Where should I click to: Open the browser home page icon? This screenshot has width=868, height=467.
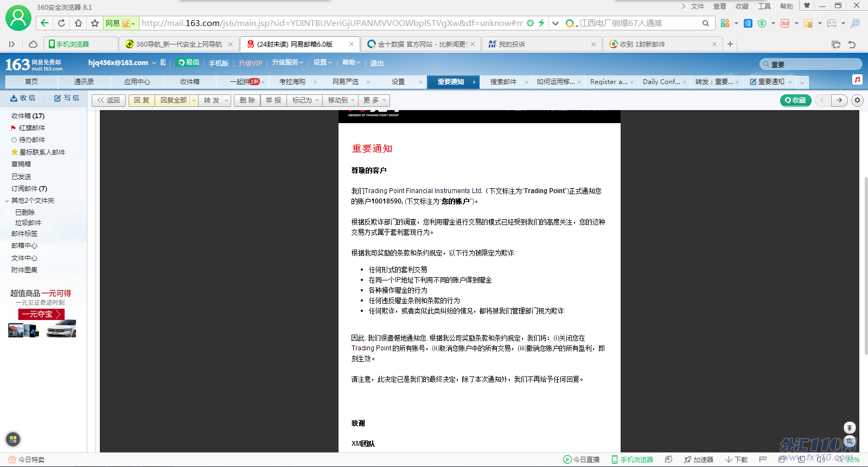coord(78,23)
